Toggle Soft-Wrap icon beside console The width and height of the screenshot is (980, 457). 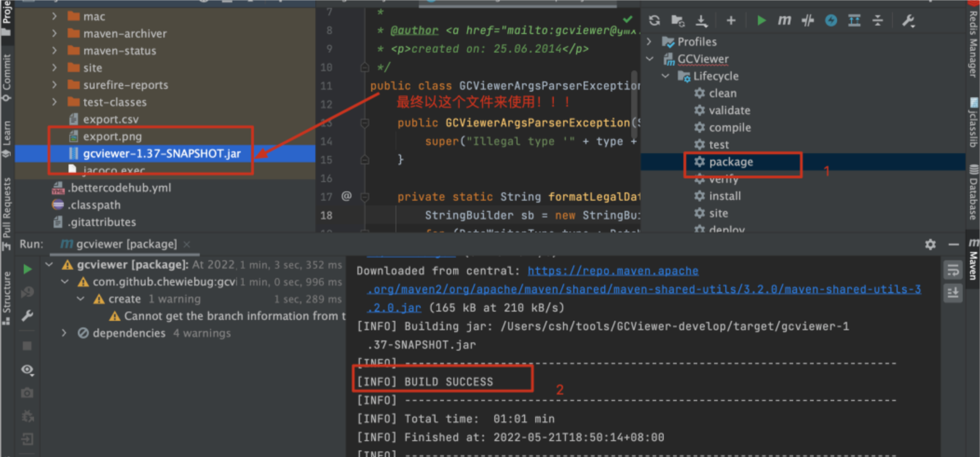[x=953, y=270]
